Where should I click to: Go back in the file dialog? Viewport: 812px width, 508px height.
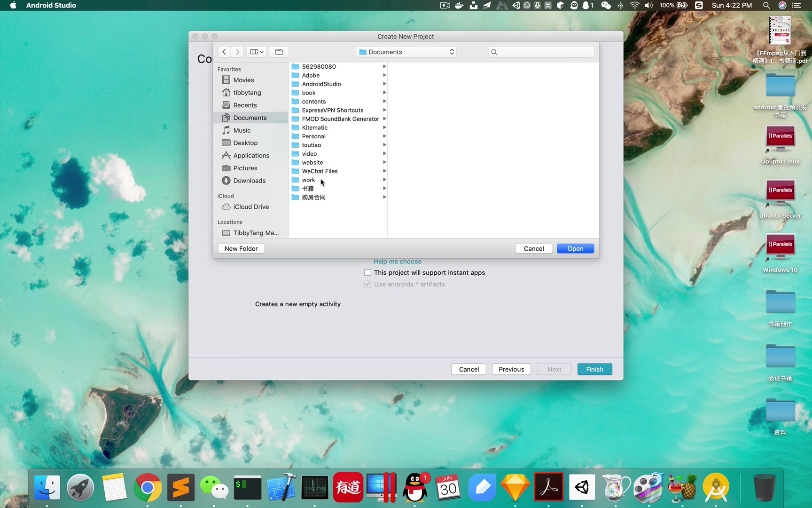(x=224, y=52)
